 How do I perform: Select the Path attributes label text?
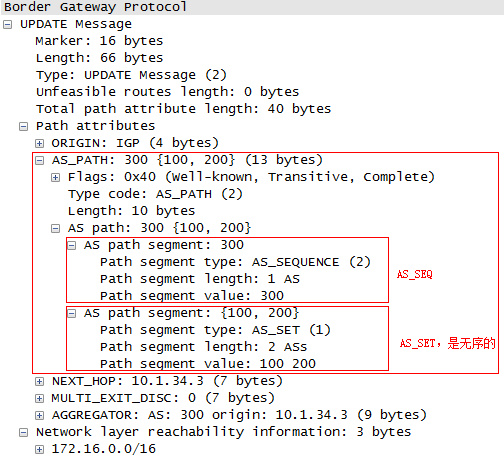[x=96, y=126]
